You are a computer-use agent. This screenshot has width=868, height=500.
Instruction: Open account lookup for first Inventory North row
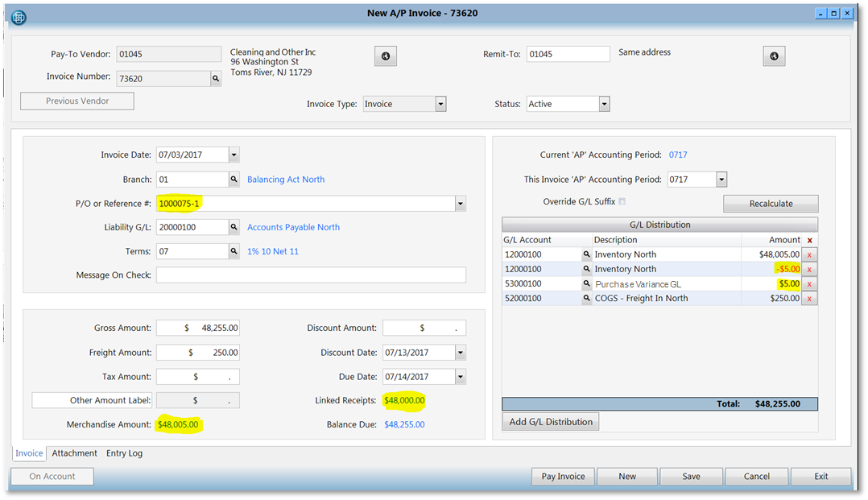click(x=585, y=254)
